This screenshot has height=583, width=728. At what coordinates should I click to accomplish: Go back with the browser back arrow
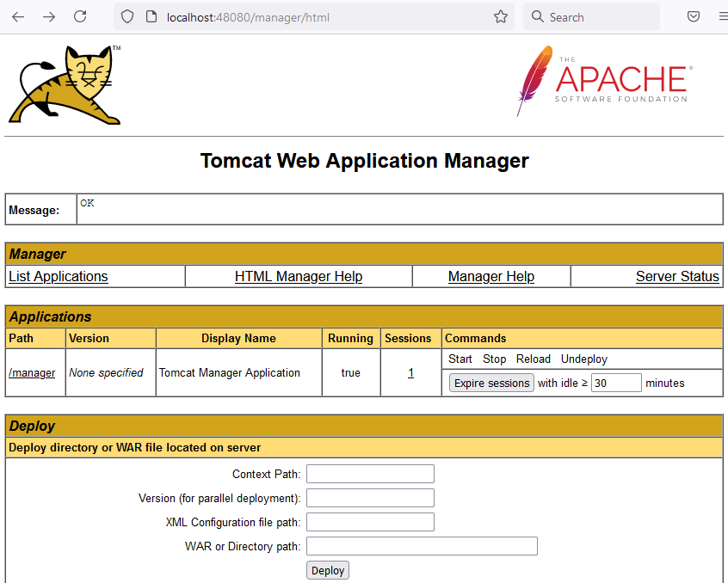(18, 17)
